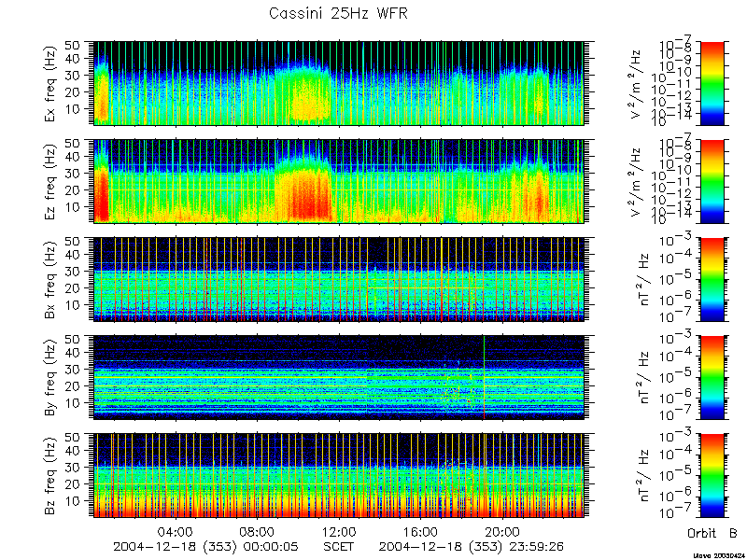Click end time 2004-12-18 (353) 23:59:26
The image size is (747, 560).
pos(472,547)
